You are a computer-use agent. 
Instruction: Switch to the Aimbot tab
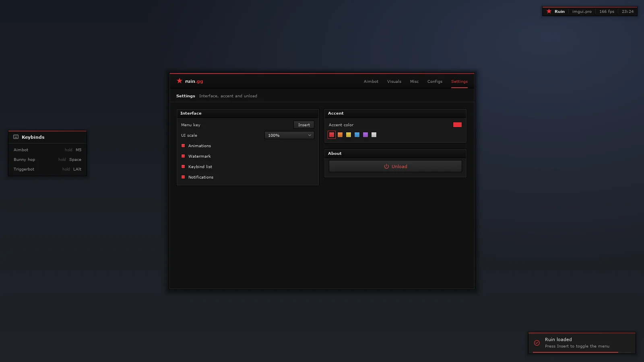(x=371, y=81)
